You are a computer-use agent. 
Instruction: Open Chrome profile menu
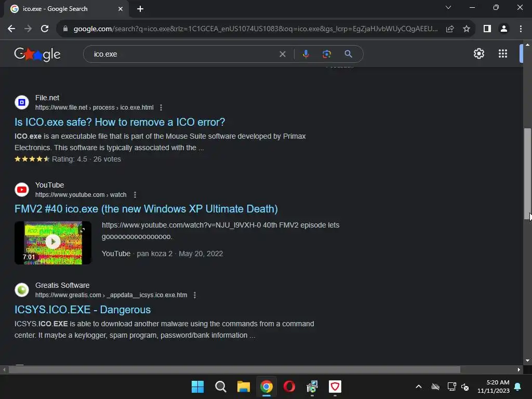(x=504, y=29)
